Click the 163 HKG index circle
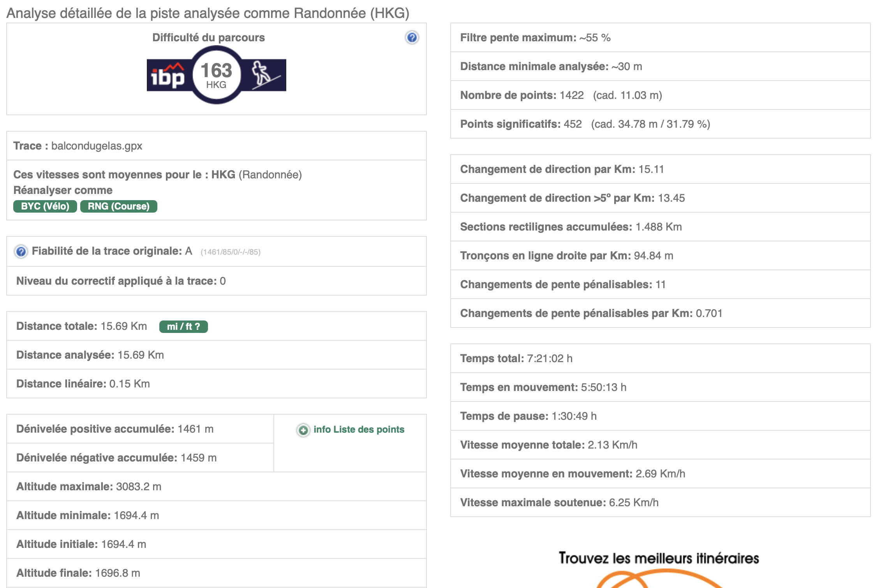The image size is (874, 588). pos(216,75)
